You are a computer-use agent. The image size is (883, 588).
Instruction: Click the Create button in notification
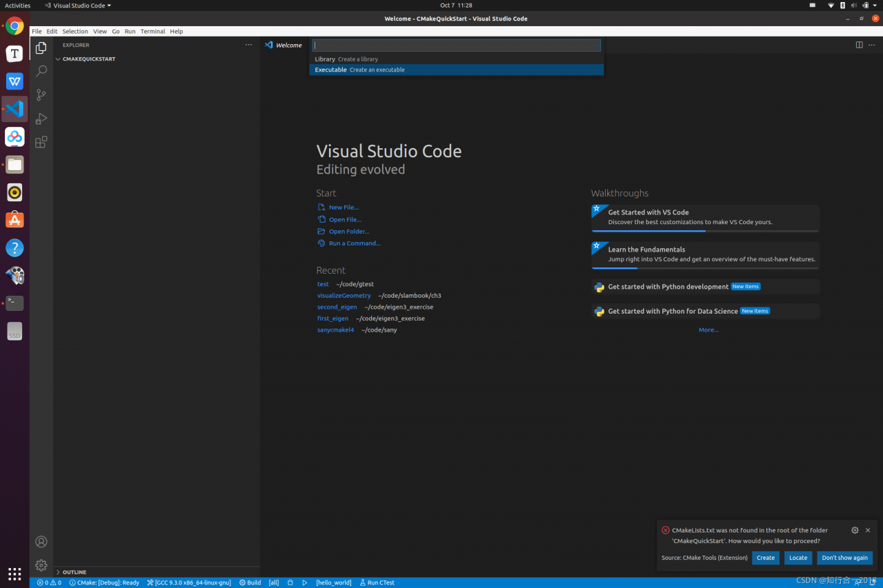766,558
